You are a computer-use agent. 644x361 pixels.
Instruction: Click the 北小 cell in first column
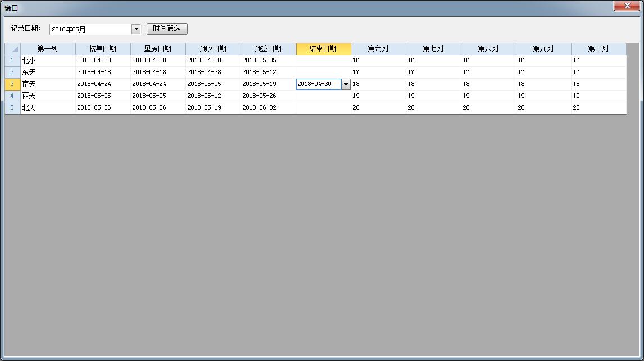48,60
